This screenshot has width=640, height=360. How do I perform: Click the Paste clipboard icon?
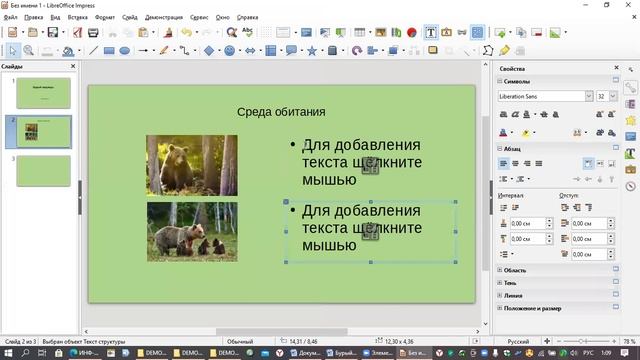(143, 32)
